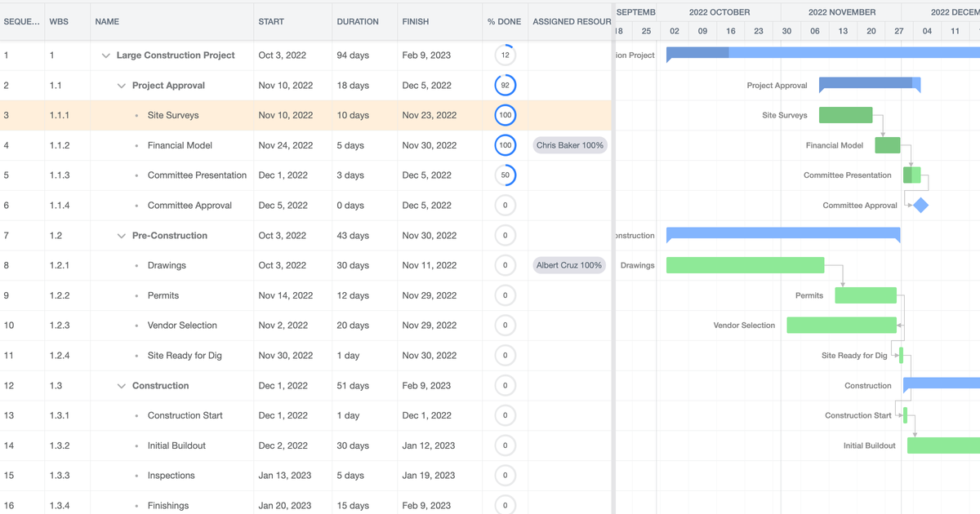
Task: Click the Construction summary bar in timeline
Action: click(x=942, y=384)
